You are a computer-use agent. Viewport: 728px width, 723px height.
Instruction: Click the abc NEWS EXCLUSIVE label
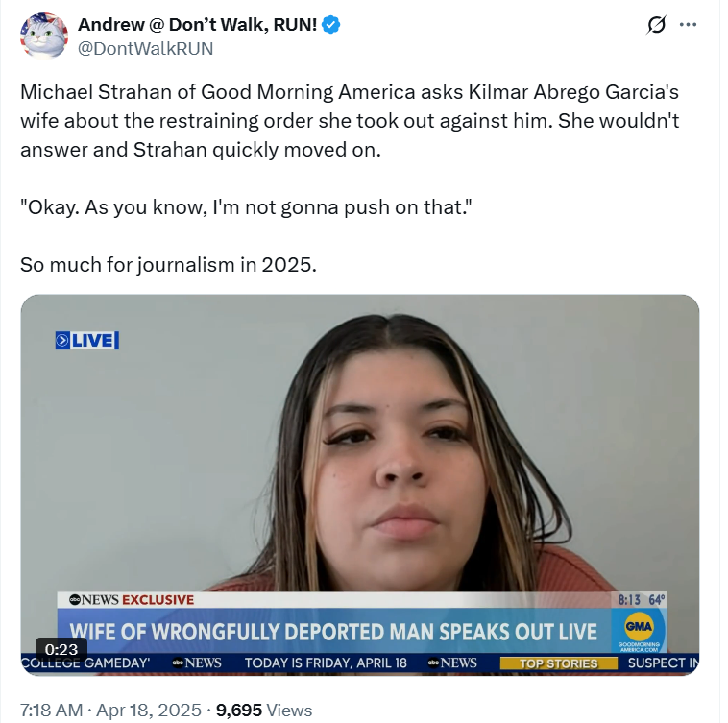pyautogui.click(x=132, y=599)
